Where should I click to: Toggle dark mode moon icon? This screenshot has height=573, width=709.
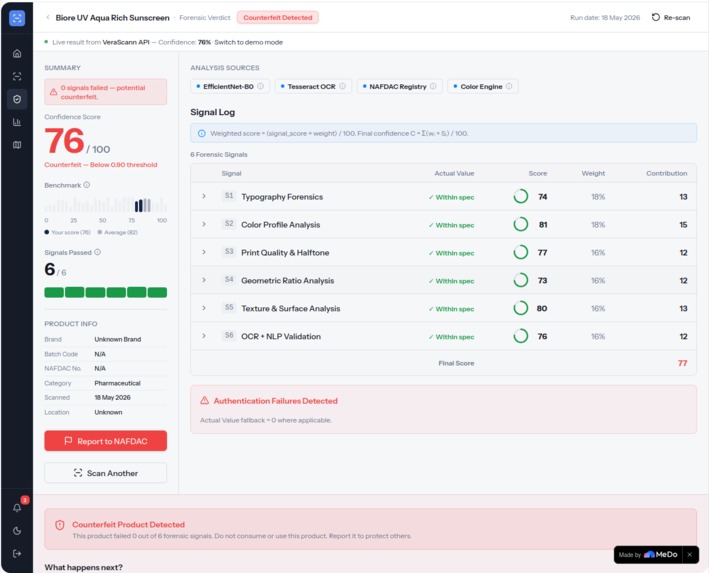click(17, 531)
